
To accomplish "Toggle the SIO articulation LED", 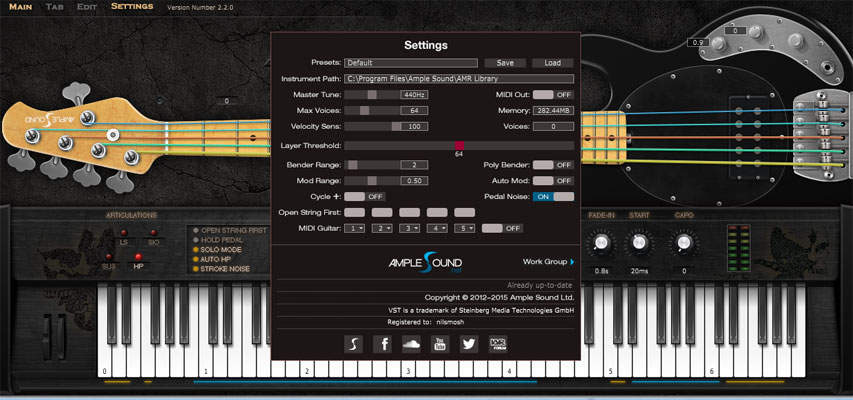I will tap(153, 233).
